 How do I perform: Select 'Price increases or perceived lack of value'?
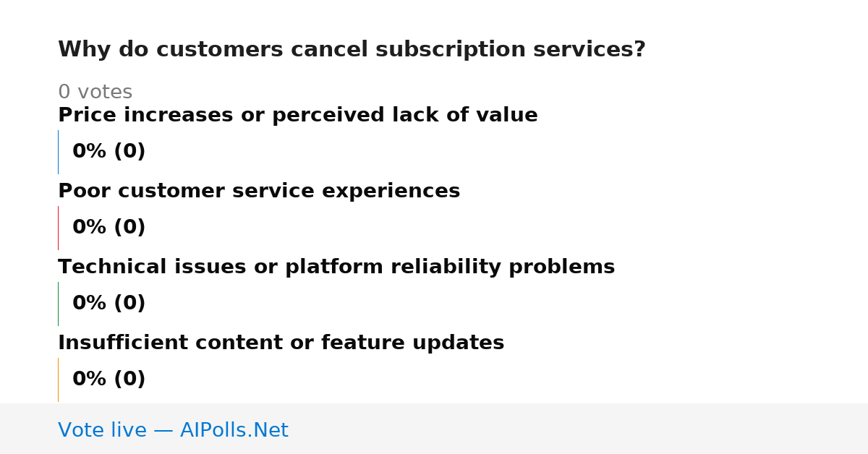298,116
